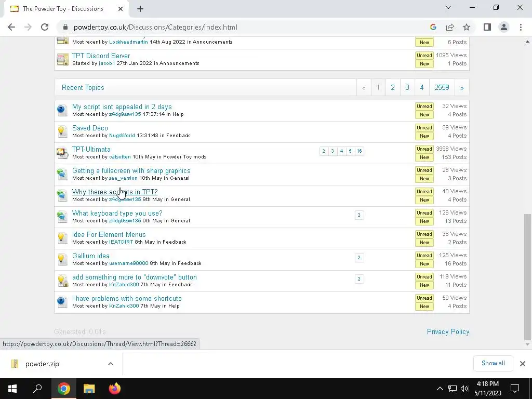The image size is (532, 399).
Task: Open the Privacy Policy link
Action: coord(448,332)
